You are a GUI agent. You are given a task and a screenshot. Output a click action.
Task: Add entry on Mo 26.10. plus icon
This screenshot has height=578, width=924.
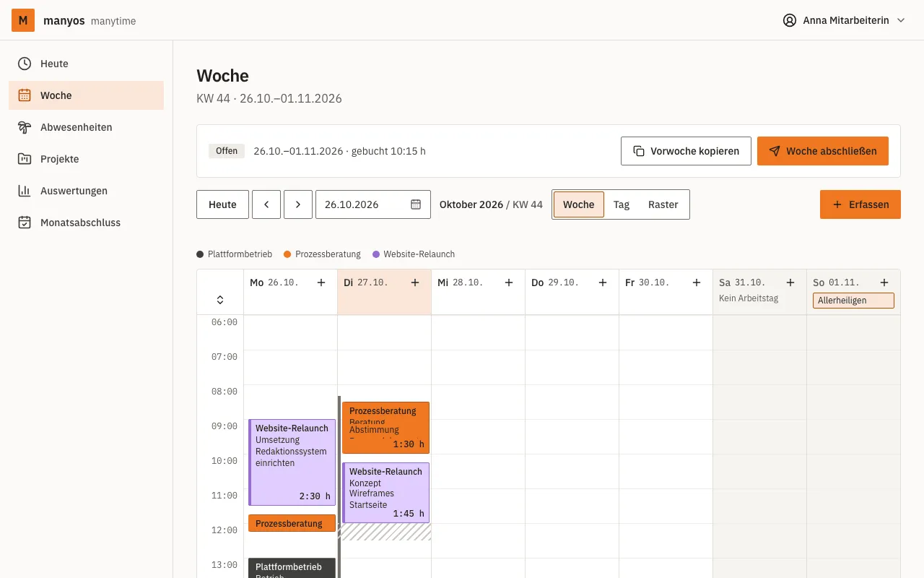click(x=321, y=282)
